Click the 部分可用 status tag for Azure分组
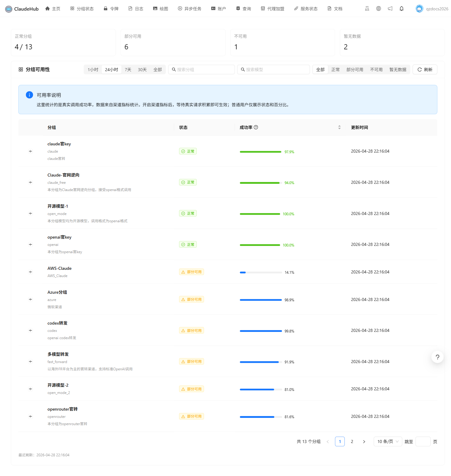The image size is (451, 476). (192, 299)
